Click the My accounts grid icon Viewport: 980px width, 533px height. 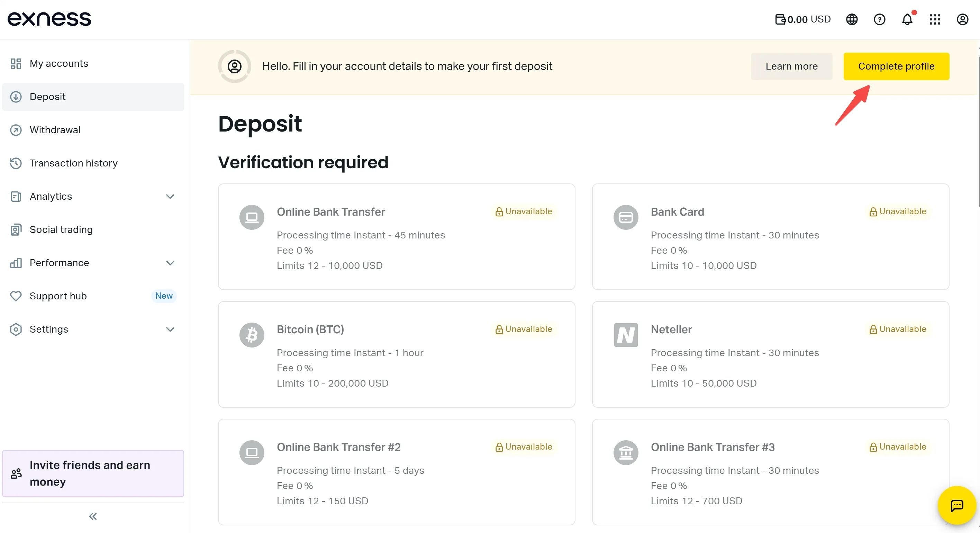coord(16,64)
